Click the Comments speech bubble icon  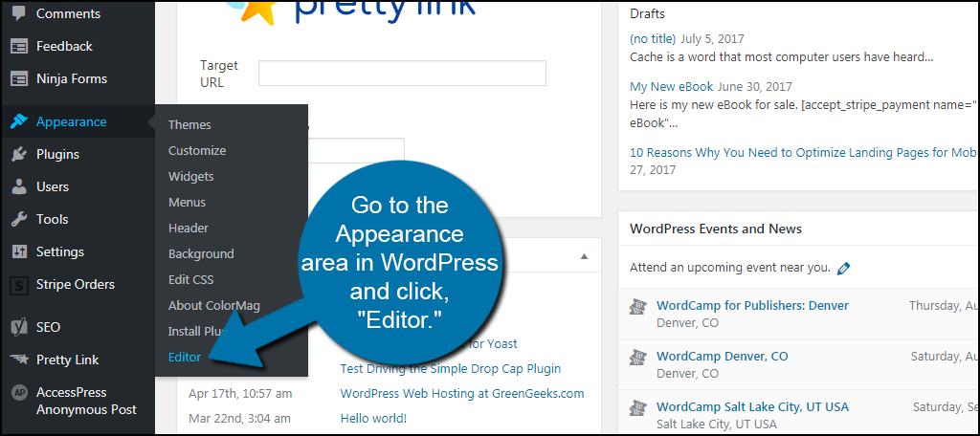pos(19,13)
